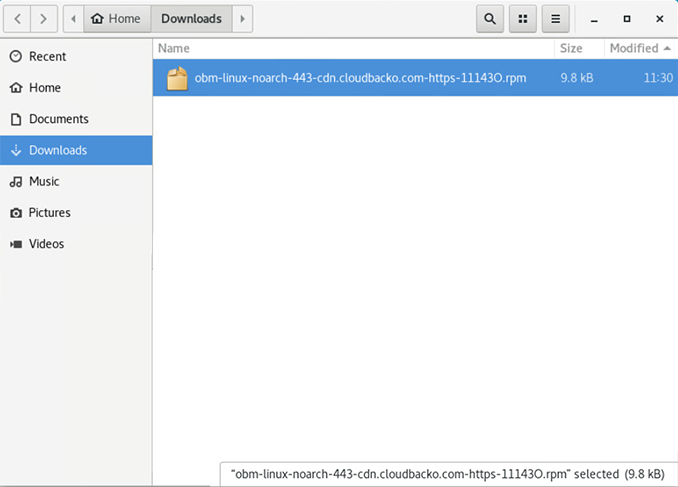Open Music in the sidebar
Screen dimensions: 678x487
[x=76, y=181]
